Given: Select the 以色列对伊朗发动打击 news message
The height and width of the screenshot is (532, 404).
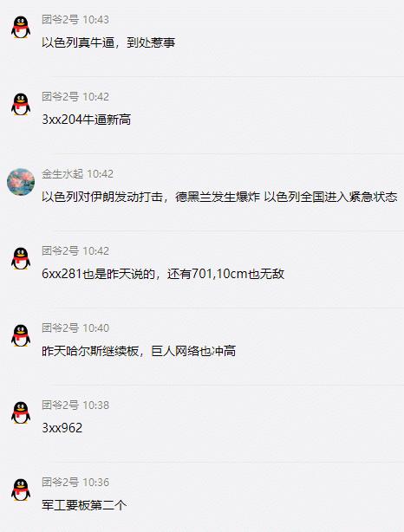Looking at the screenshot, I should click(219, 197).
